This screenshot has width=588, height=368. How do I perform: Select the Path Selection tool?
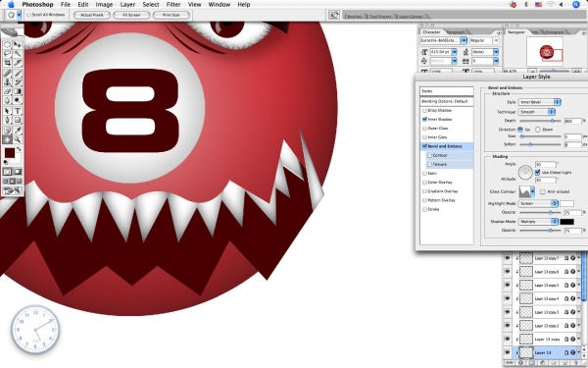7,111
